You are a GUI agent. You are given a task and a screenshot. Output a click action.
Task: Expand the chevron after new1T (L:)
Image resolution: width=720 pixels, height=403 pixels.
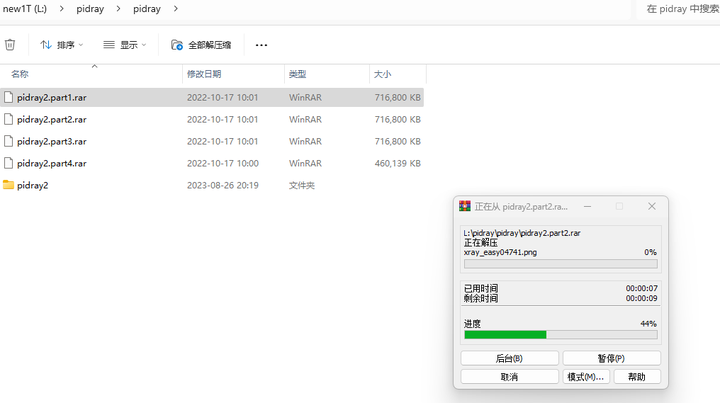pos(62,9)
